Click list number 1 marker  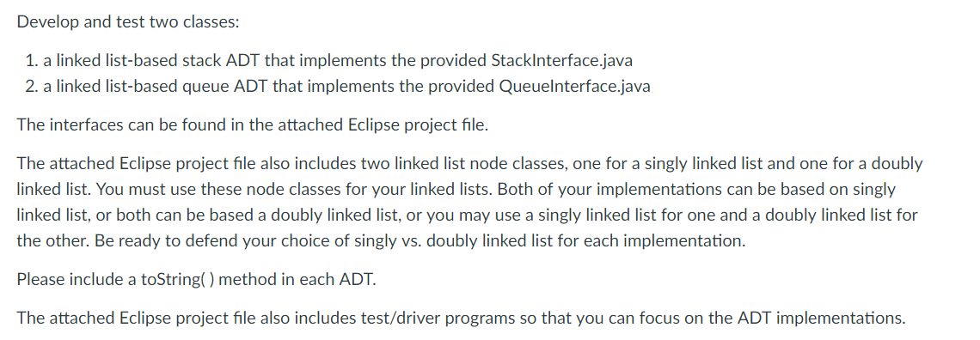click(x=33, y=60)
